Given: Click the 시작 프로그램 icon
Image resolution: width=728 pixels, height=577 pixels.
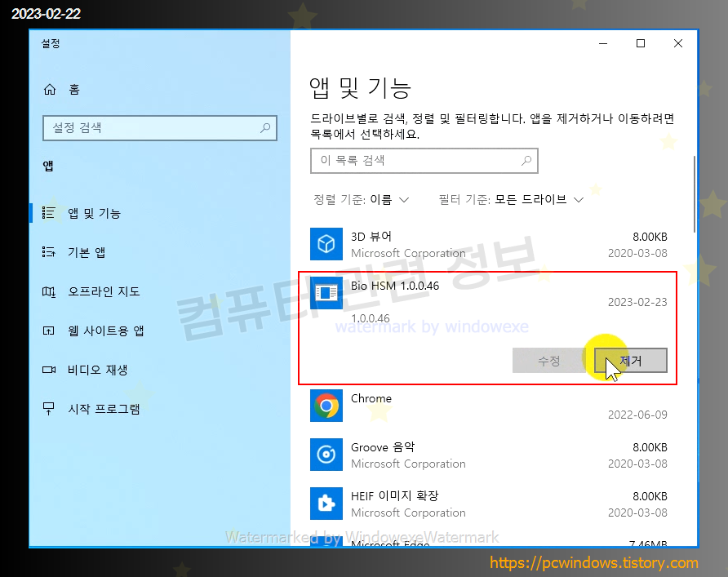Looking at the screenshot, I should pos(48,409).
